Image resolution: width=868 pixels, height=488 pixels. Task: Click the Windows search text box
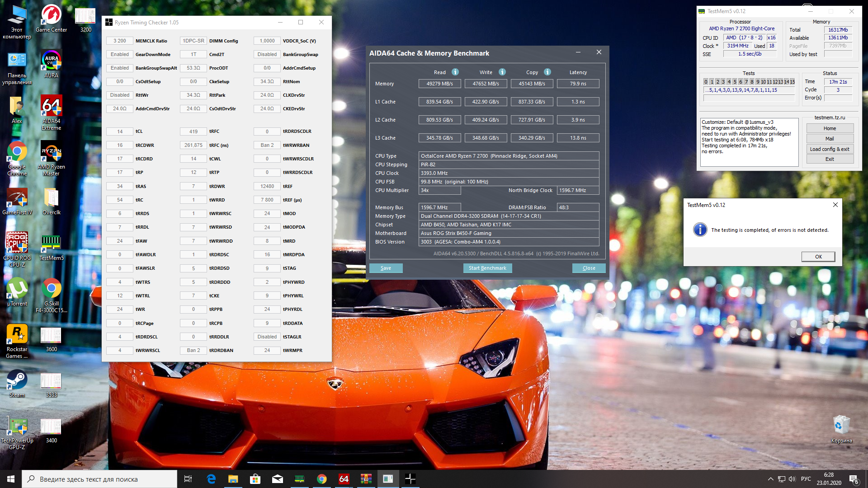click(99, 479)
